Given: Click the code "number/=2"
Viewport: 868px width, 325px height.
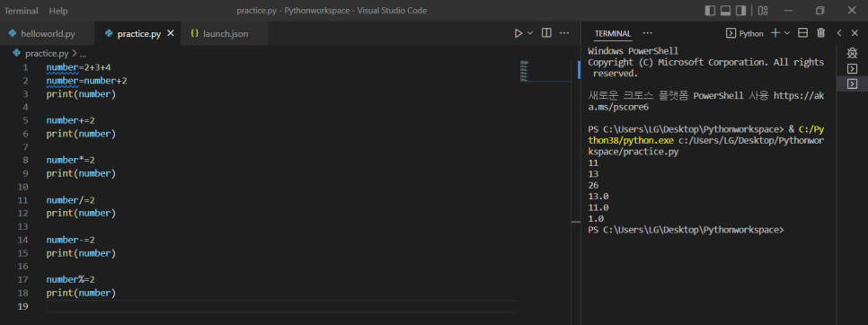Looking at the screenshot, I should 70,200.
